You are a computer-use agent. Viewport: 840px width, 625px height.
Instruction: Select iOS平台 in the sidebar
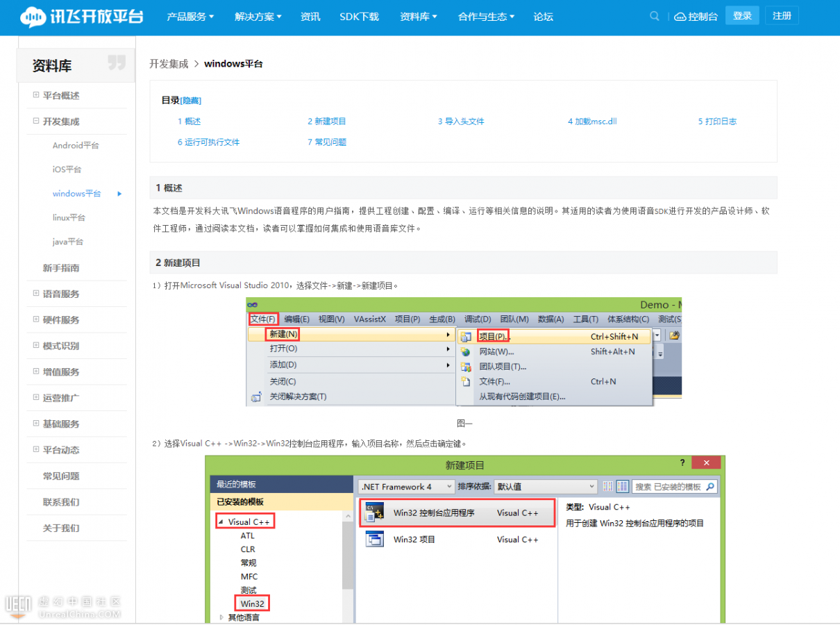pyautogui.click(x=67, y=169)
